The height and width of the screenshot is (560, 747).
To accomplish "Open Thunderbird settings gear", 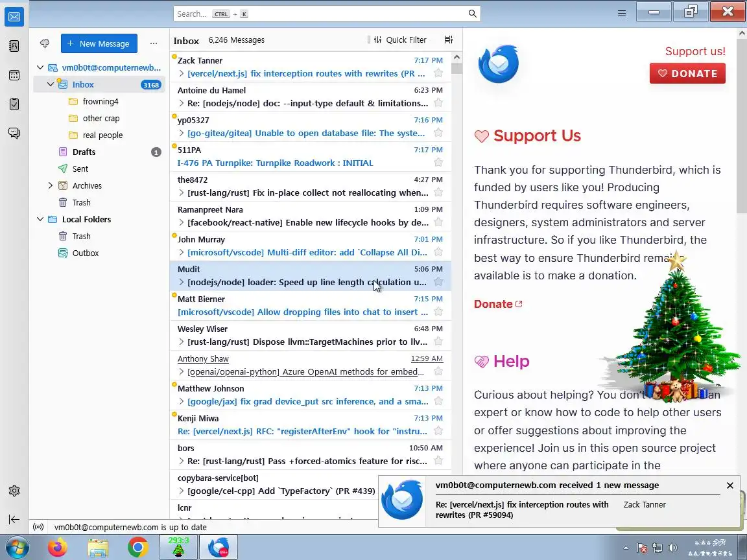I will pos(14,491).
